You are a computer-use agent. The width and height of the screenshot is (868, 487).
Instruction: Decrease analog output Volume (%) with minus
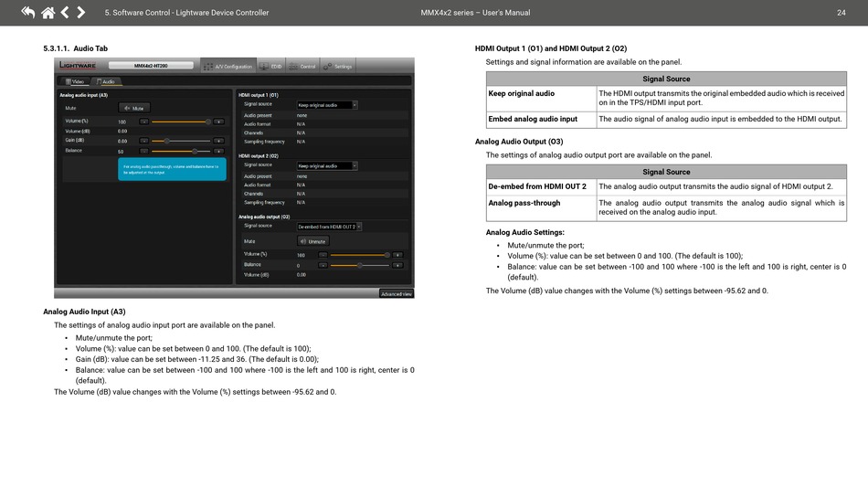323,255
